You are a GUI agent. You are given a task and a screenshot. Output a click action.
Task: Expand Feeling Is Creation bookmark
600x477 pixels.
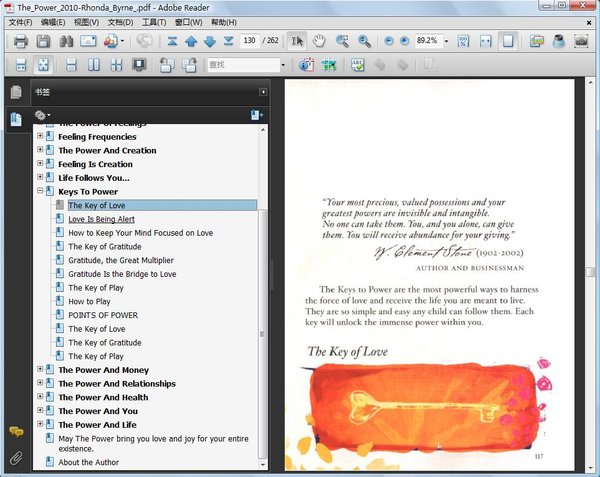click(x=40, y=163)
